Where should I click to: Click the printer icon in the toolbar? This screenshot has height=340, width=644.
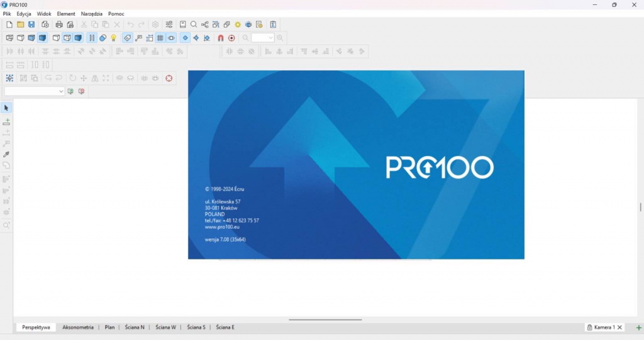pos(59,25)
